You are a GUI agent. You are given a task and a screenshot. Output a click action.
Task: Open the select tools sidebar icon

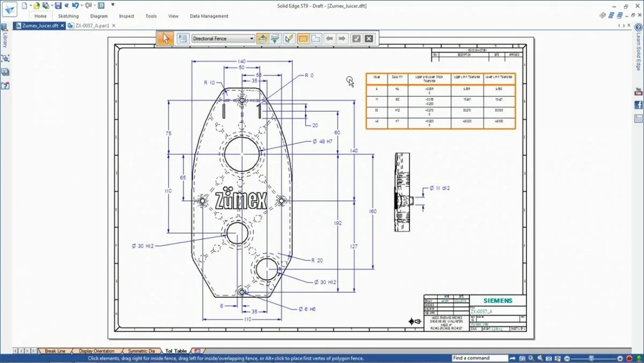pyautogui.click(x=5, y=59)
